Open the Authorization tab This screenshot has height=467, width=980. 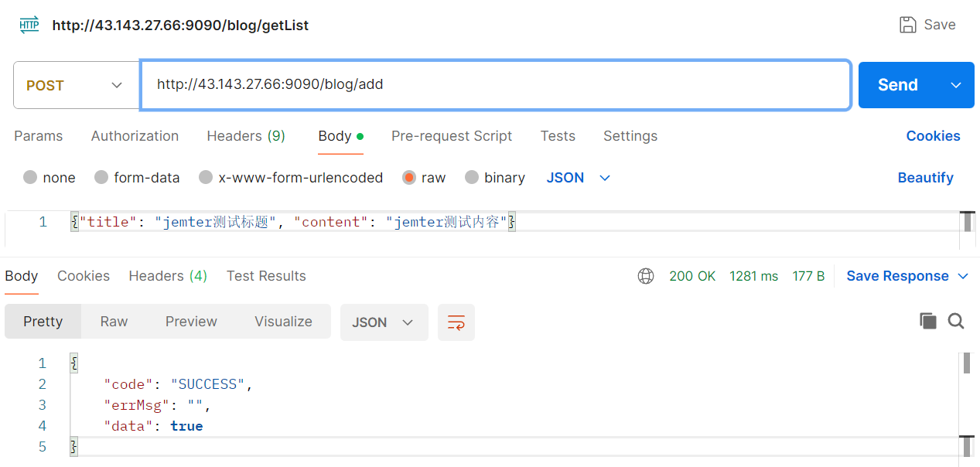click(x=135, y=136)
